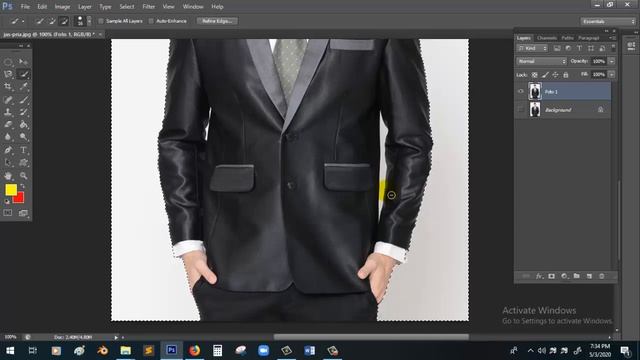Create a new layer group
Image resolution: width=640 pixels, height=360 pixels.
[x=576, y=276]
